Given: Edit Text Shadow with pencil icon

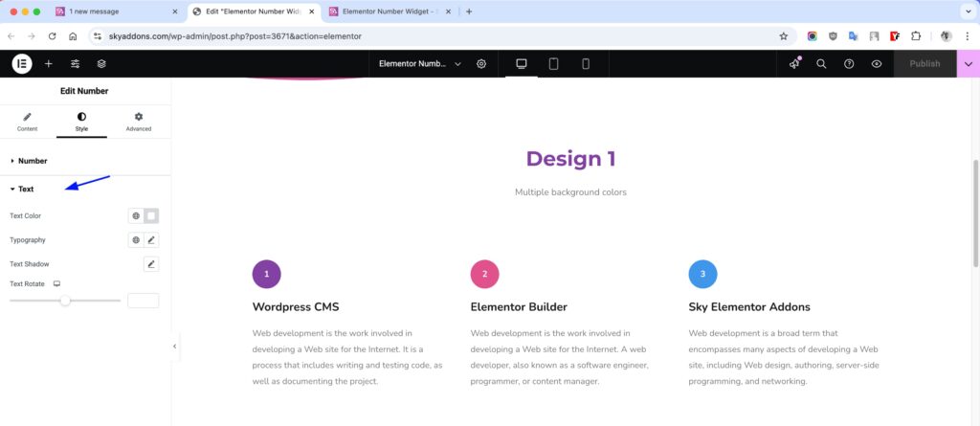Looking at the screenshot, I should point(151,264).
